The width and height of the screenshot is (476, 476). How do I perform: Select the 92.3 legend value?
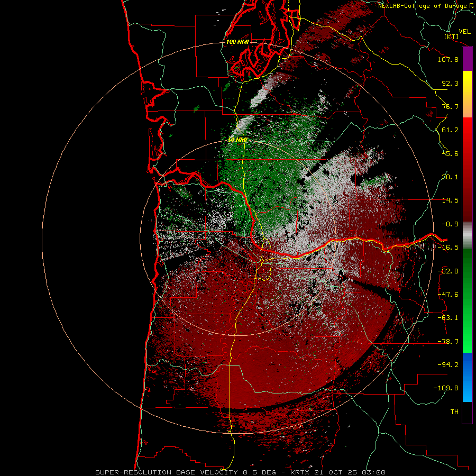click(450, 83)
